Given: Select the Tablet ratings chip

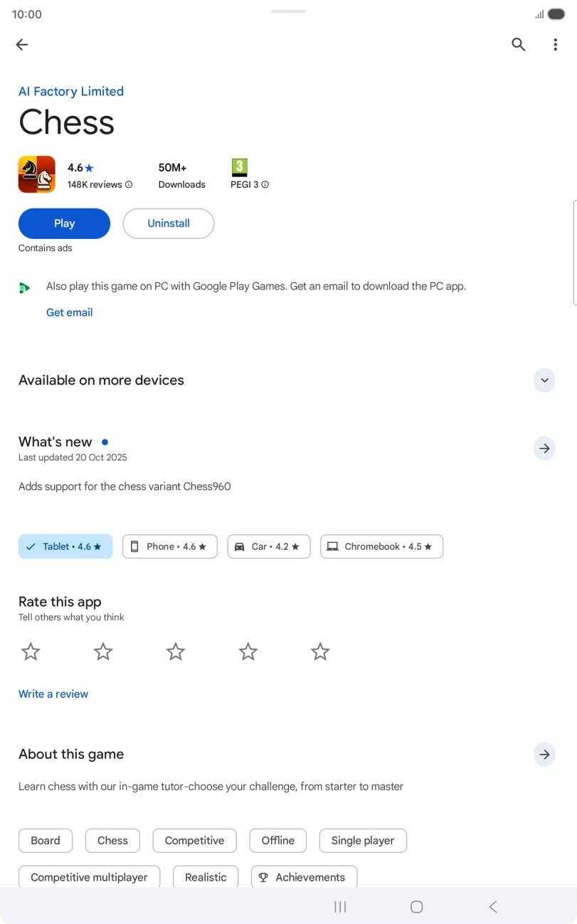Looking at the screenshot, I should coord(65,546).
